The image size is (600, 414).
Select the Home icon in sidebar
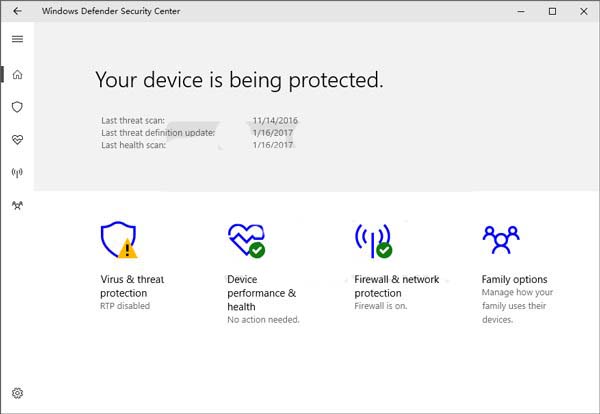click(17, 74)
